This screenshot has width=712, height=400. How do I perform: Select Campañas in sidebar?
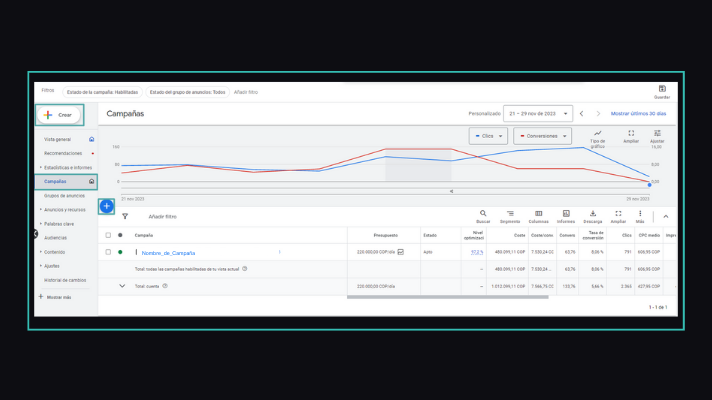point(55,182)
